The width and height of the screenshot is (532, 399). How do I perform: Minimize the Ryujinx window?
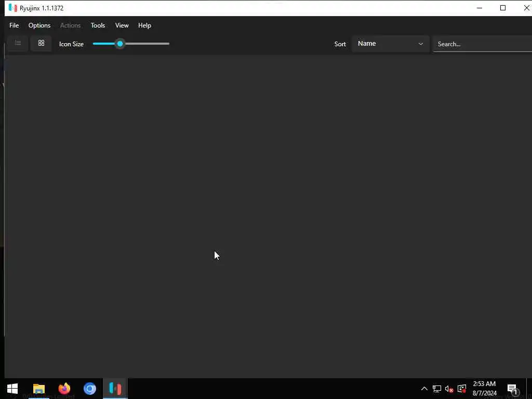pos(480,8)
